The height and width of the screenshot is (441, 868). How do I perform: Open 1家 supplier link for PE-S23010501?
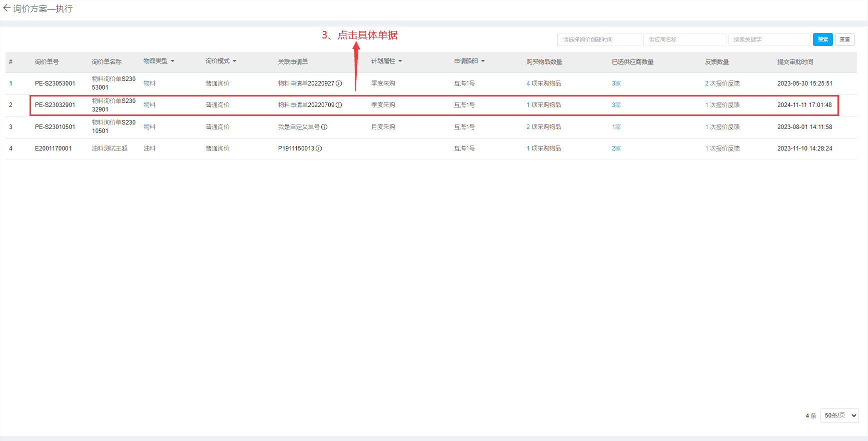coord(616,127)
